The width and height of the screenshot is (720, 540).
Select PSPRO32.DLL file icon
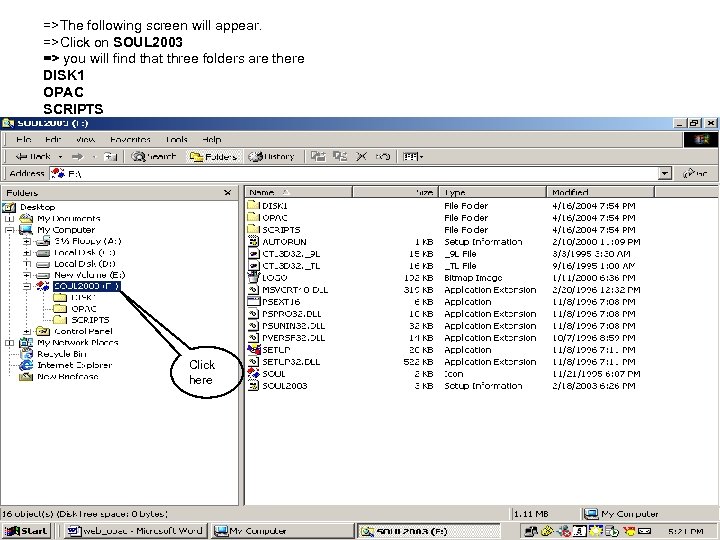(253, 313)
